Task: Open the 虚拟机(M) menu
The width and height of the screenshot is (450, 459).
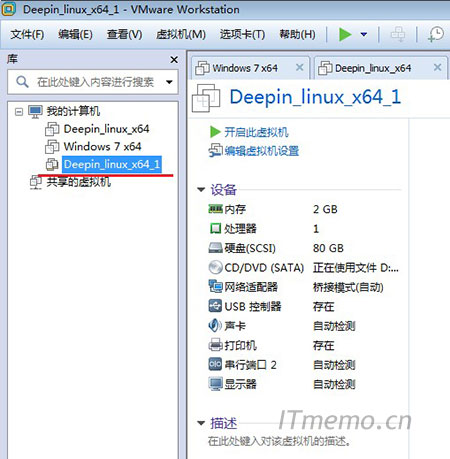Action: click(181, 34)
